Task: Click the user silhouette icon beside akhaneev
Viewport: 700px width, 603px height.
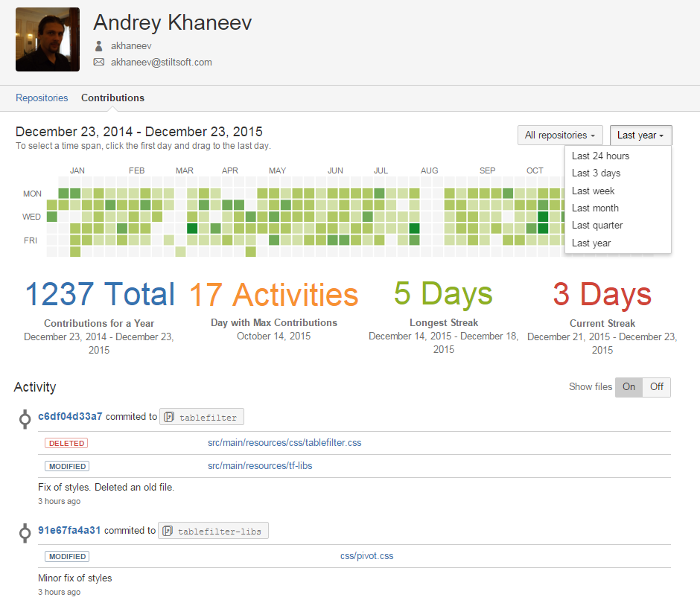Action: [x=98, y=45]
